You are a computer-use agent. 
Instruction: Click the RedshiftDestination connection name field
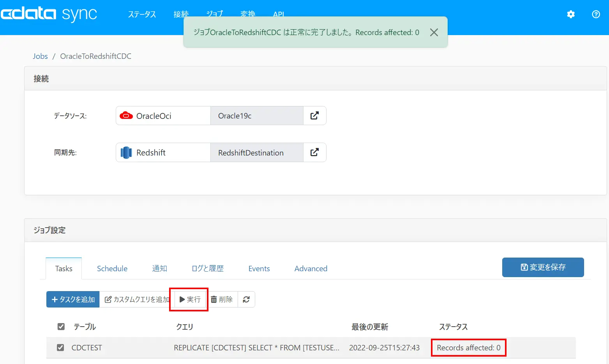257,152
